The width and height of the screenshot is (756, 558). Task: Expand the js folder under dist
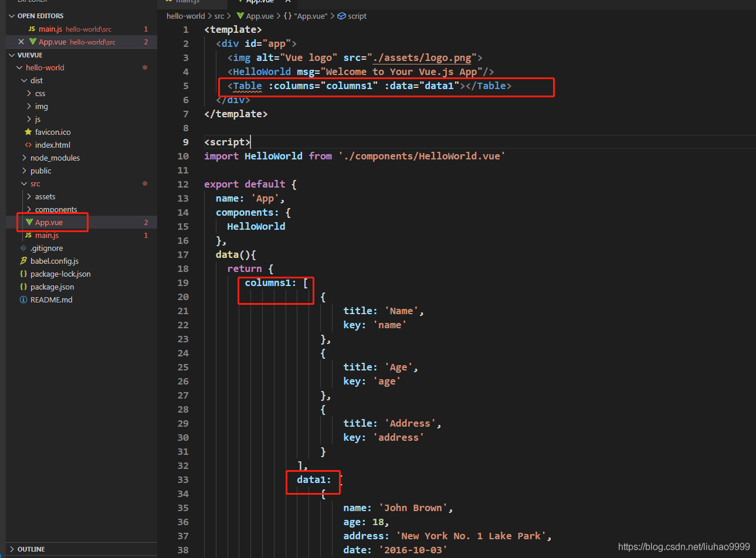click(29, 119)
